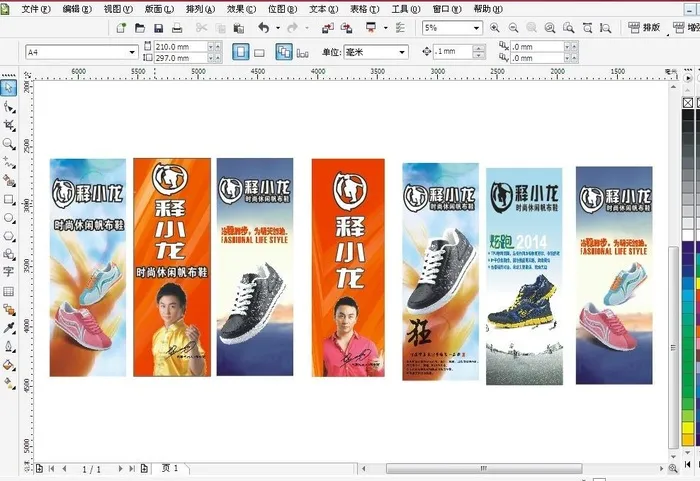Click the Save floppy disk icon
Image resolution: width=700 pixels, height=481 pixels.
[160, 28]
